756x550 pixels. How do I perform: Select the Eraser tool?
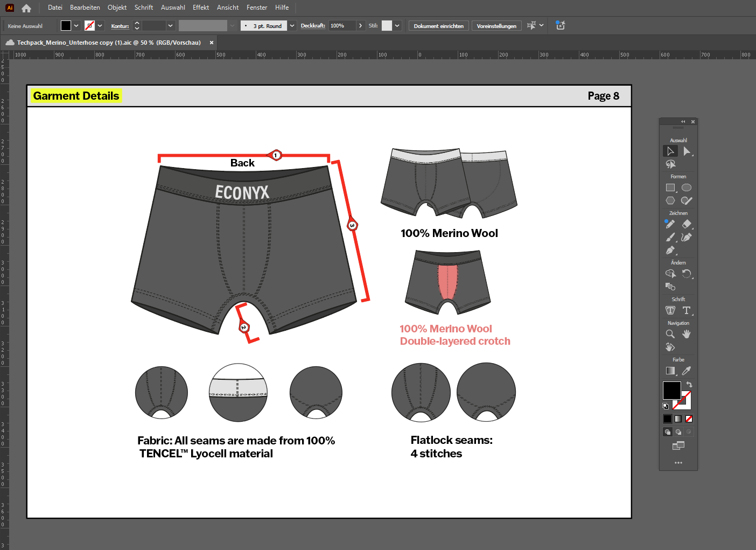click(687, 224)
